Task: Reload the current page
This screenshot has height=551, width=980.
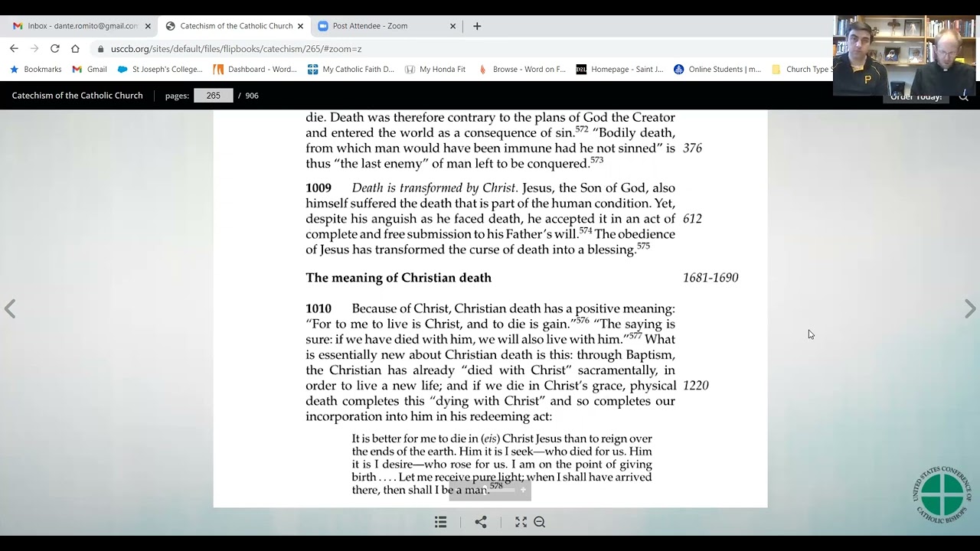Action: pos(54,48)
